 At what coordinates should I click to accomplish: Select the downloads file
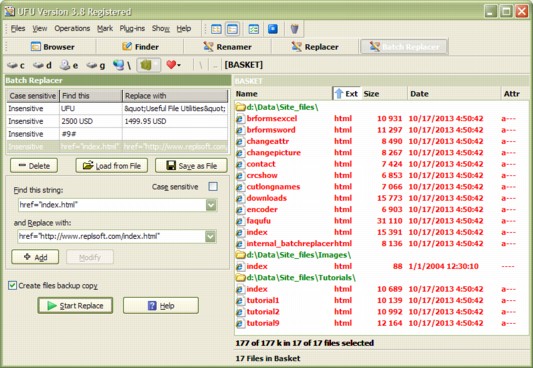pyautogui.click(x=381, y=198)
